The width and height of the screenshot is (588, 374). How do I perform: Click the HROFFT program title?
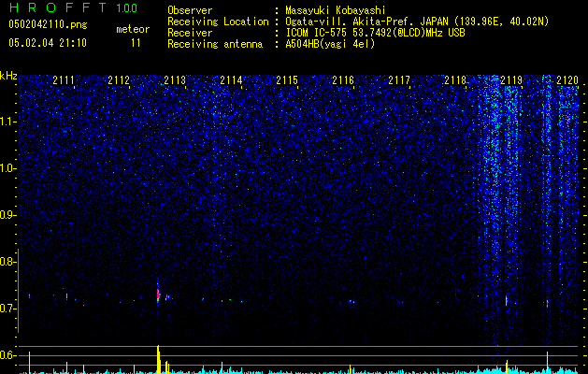59,7
